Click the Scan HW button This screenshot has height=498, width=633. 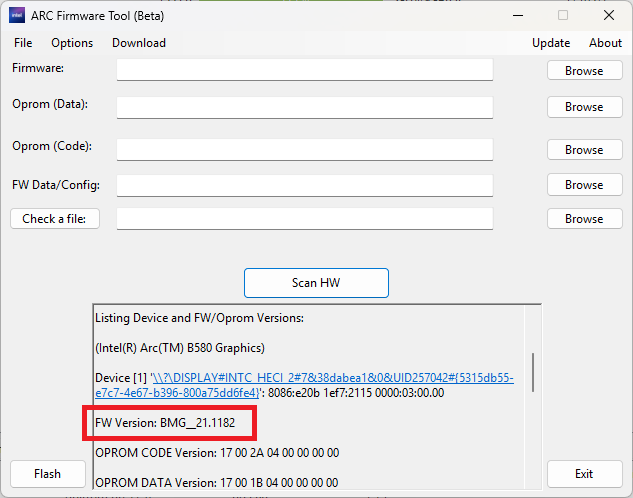point(316,283)
